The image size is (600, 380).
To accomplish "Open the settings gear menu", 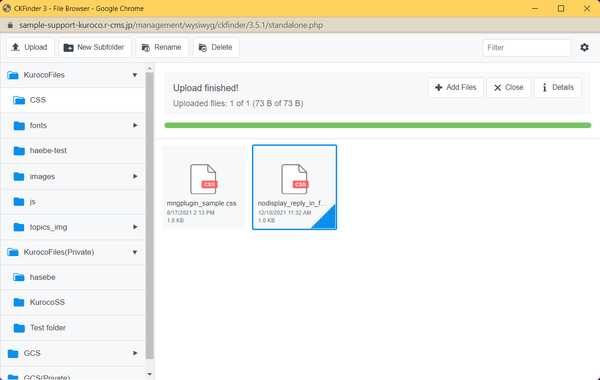I will (x=584, y=47).
